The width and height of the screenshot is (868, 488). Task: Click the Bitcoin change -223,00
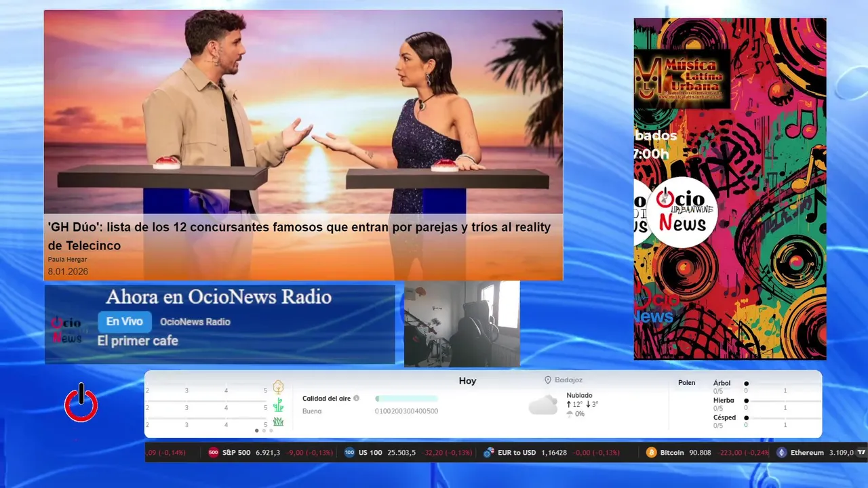(730, 453)
